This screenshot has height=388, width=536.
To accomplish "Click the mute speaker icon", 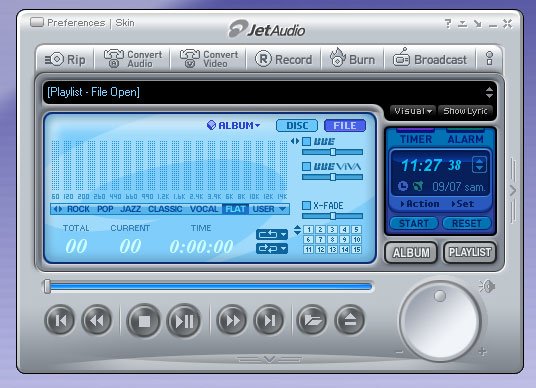I will [x=487, y=286].
